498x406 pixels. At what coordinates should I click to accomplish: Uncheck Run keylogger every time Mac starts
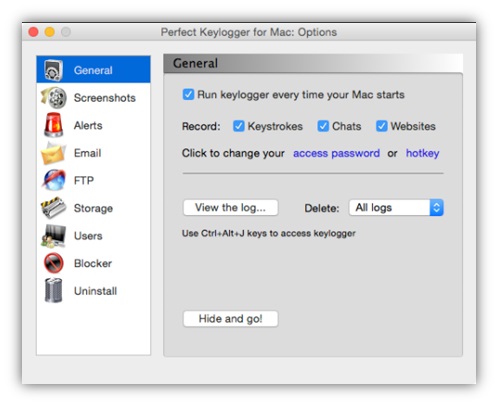pyautogui.click(x=188, y=94)
